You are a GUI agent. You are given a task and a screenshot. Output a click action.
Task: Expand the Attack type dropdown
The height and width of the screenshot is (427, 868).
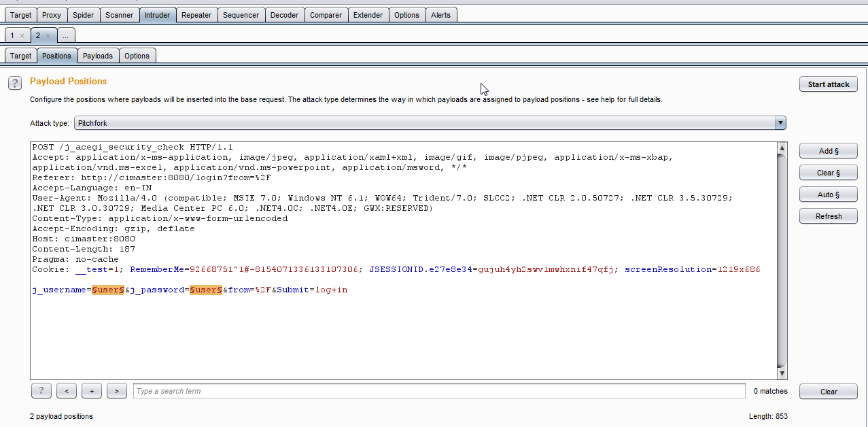click(780, 123)
